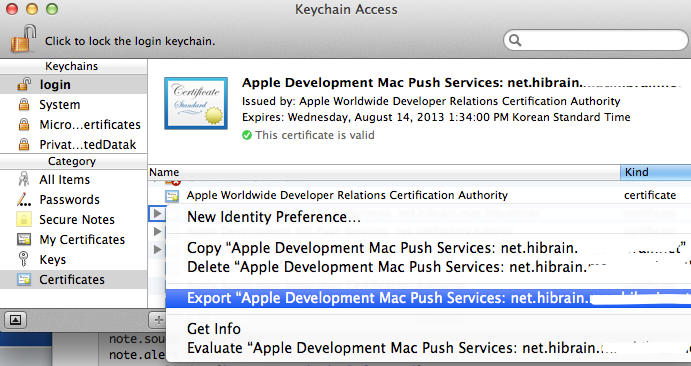The image size is (691, 366).
Task: Choose Evaluate "Apple Development Mac Push Services" menu item
Action: pyautogui.click(x=428, y=348)
